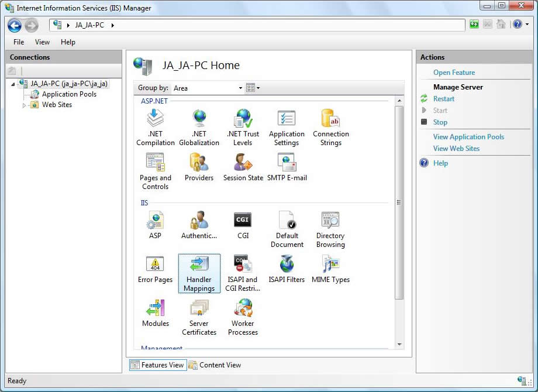This screenshot has width=538, height=392.
Task: Select the ISAPI Filters icon
Action: click(x=287, y=269)
